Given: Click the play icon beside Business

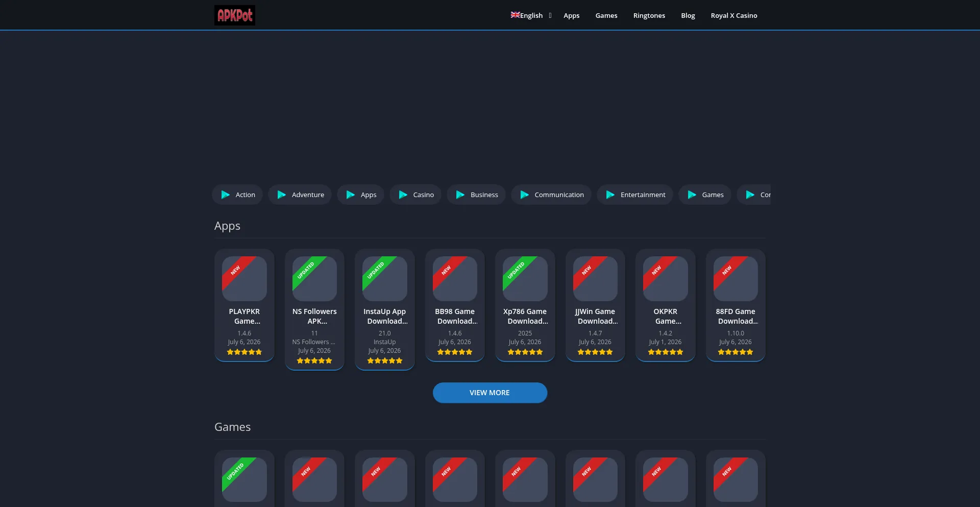Looking at the screenshot, I should coord(460,195).
